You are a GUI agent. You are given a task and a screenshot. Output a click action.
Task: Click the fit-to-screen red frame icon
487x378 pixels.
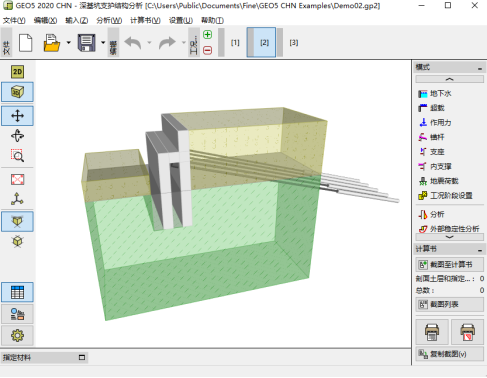17,179
